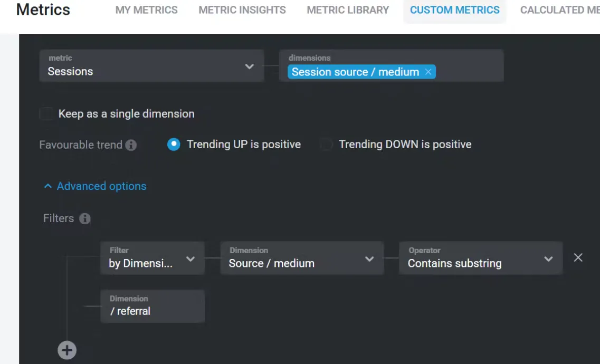600x364 pixels.
Task: Select the Custom Metrics tab
Action: [x=454, y=10]
